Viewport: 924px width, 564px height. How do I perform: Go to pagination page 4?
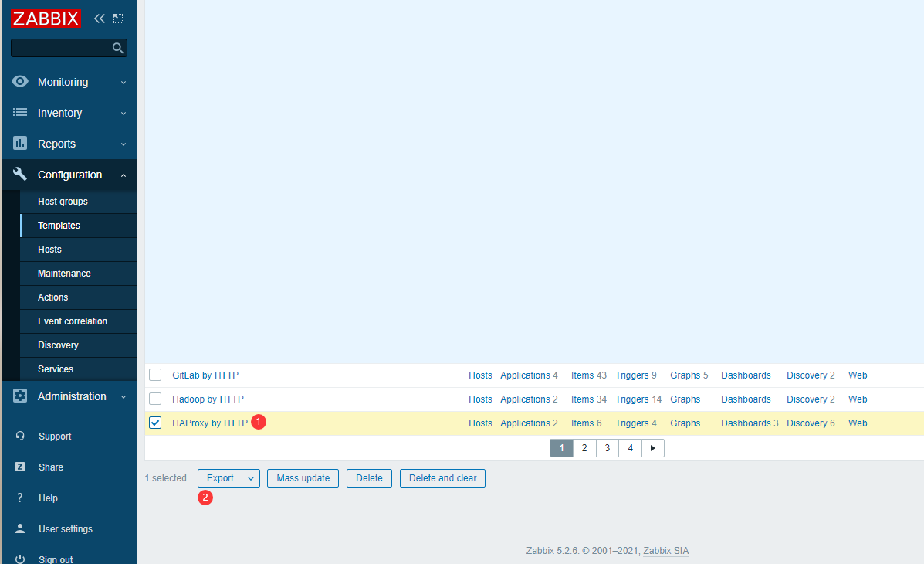coord(630,448)
